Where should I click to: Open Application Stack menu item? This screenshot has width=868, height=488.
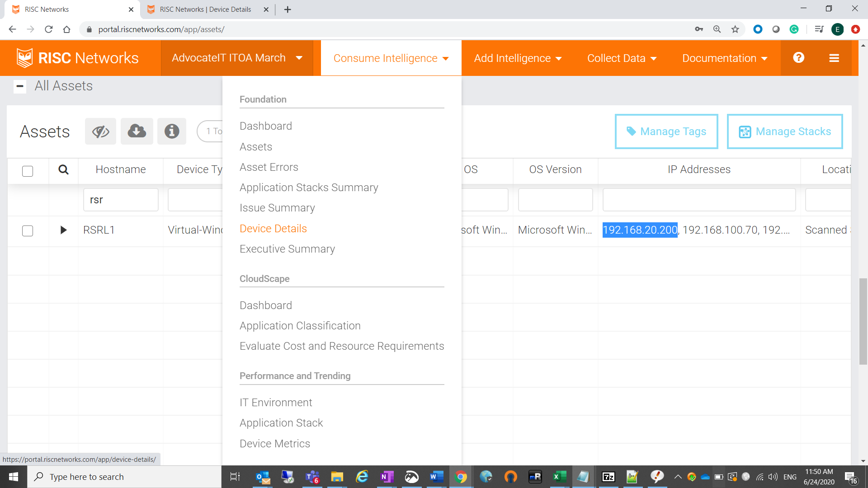[281, 423]
